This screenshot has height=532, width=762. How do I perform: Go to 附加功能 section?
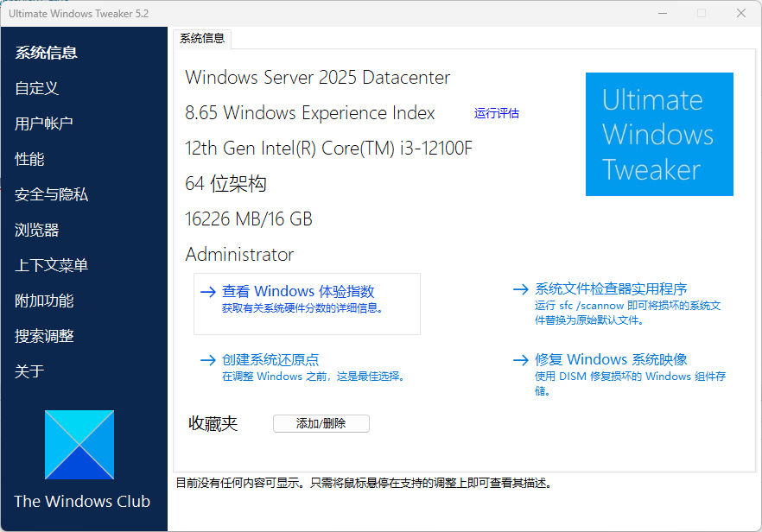click(x=44, y=301)
